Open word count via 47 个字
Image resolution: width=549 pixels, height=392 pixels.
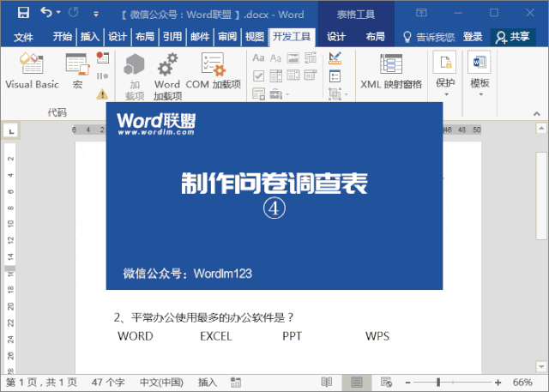click(108, 383)
